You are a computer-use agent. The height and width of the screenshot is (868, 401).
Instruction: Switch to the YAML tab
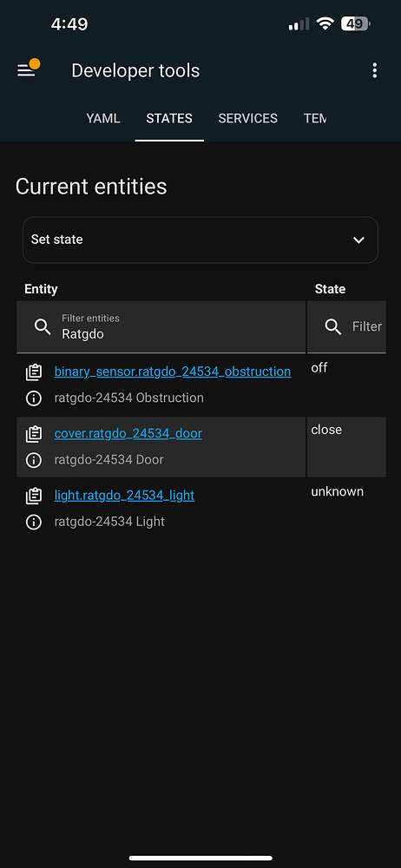tap(103, 118)
